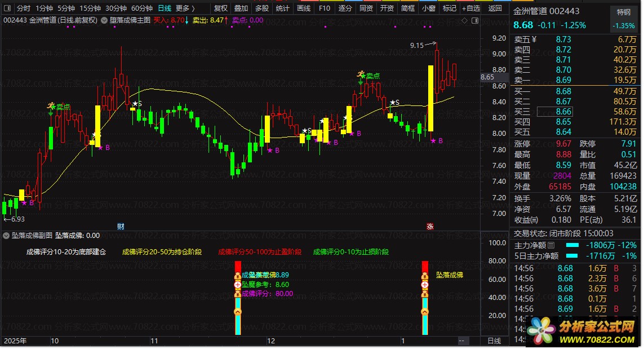Activate the 画线 drawing tool
This screenshot has width=644, height=349.
(304, 8)
